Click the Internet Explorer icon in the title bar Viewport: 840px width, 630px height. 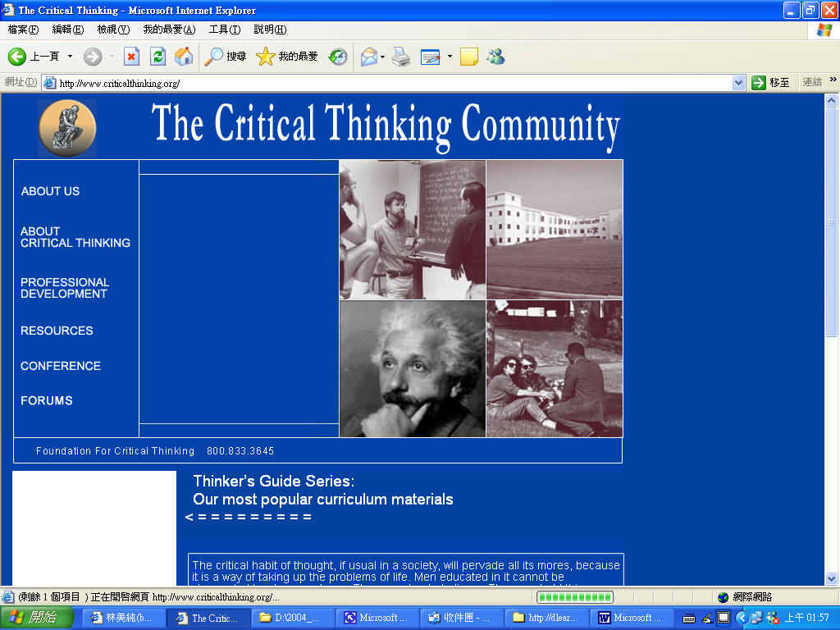pos(8,10)
